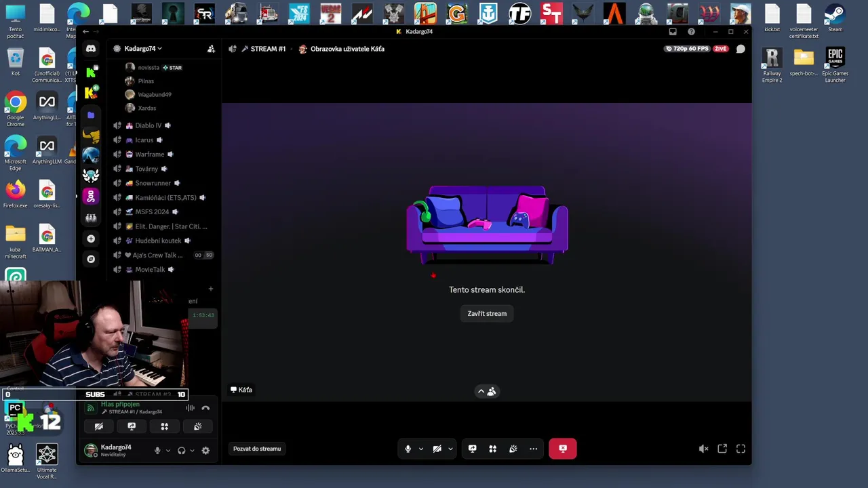Open the server folder icon in sidebar
The image size is (868, 488).
pos(91,115)
